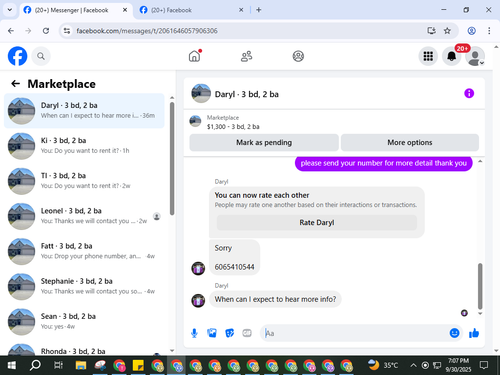500x375 pixels.
Task: Click install app icon in address bar
Action: click(431, 31)
